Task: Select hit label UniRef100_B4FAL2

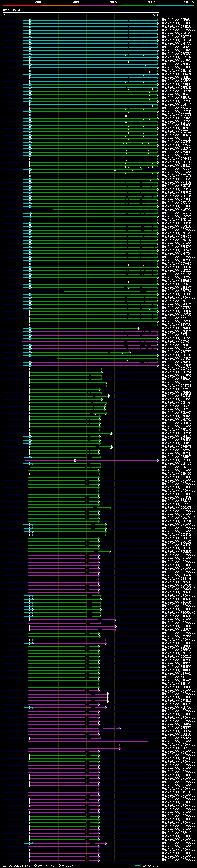Action: [177, 94]
